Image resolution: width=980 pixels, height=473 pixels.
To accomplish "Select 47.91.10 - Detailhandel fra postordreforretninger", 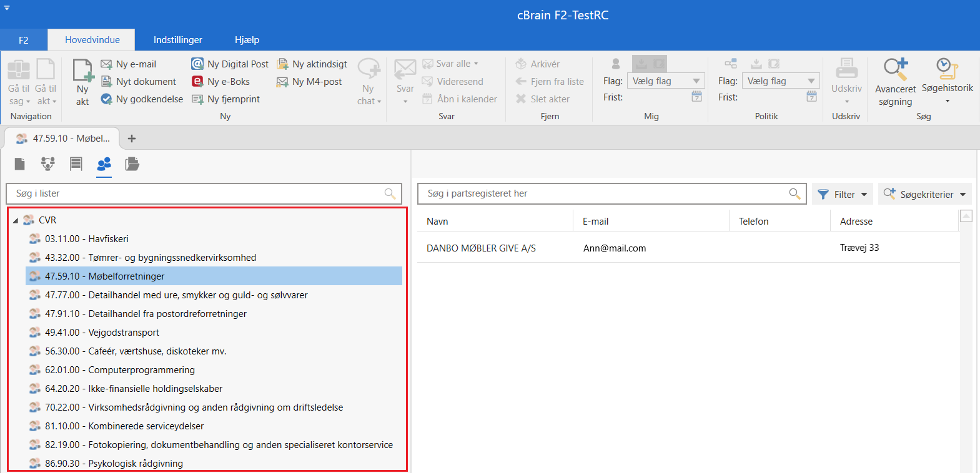I will pos(214,314).
